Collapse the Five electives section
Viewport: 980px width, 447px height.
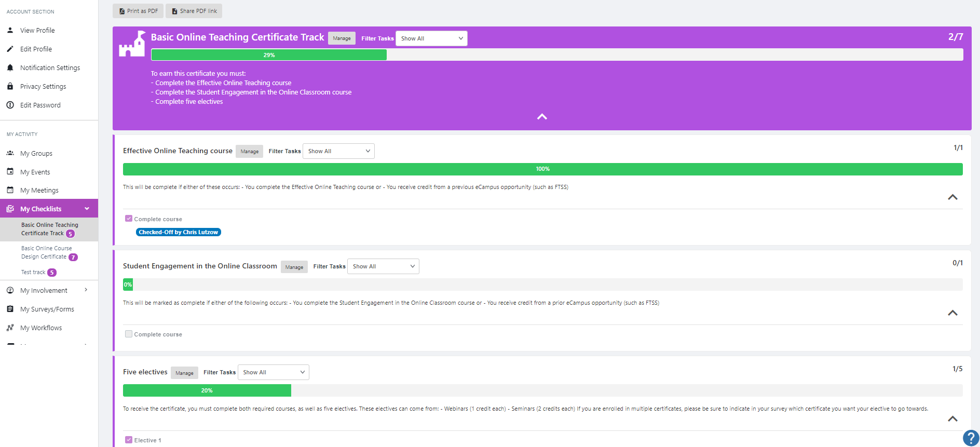(952, 419)
